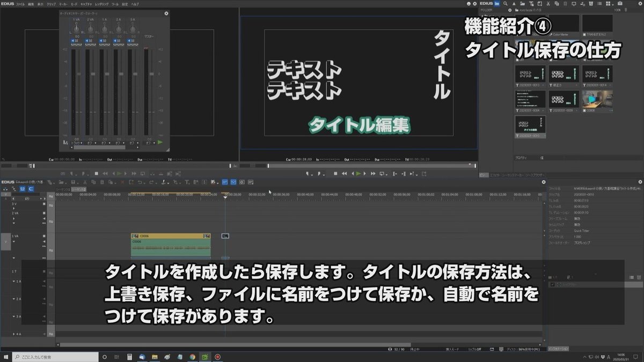Select the タイトル編集 thumbnail in the bin
Image resolution: width=644 pixels, height=362 pixels.
531,124
